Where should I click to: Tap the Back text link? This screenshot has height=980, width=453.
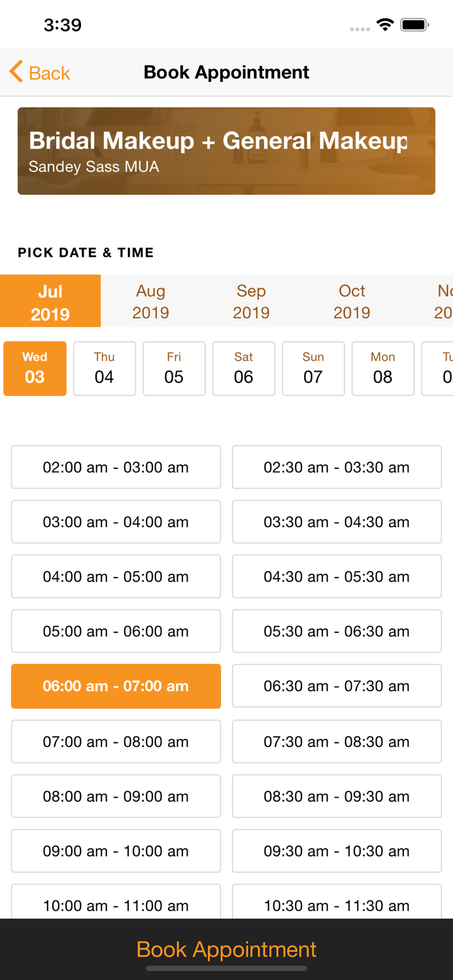point(50,73)
